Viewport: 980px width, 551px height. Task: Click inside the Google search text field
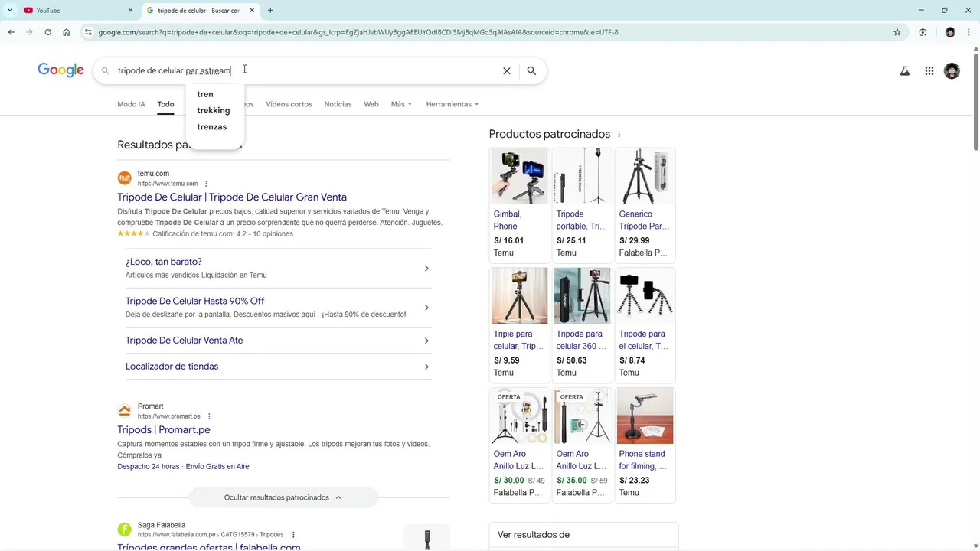pyautogui.click(x=306, y=70)
